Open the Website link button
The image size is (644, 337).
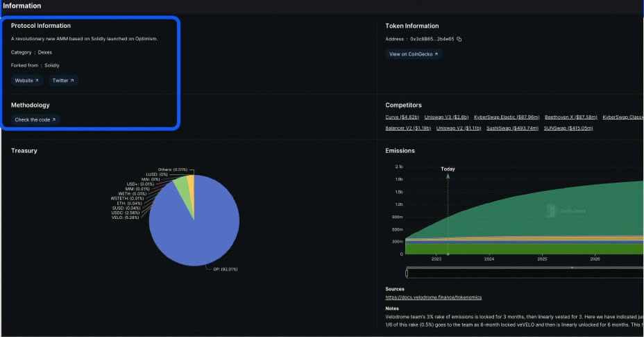click(x=27, y=81)
